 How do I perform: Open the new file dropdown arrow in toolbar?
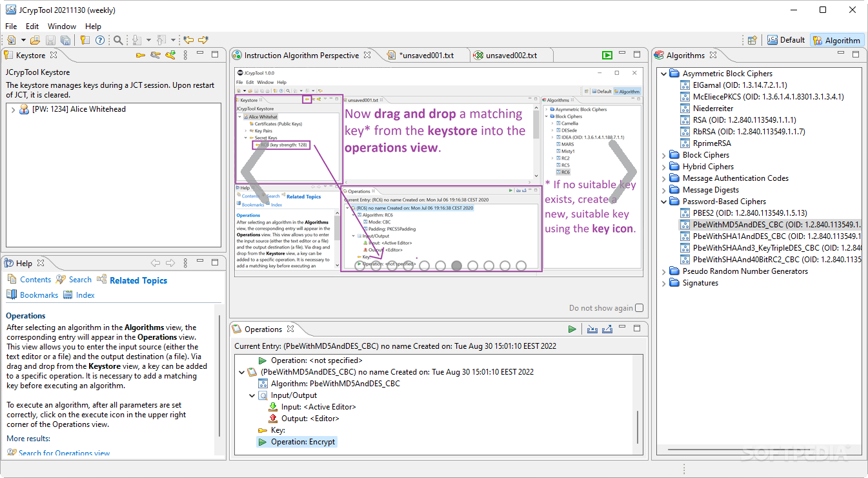[x=23, y=40]
